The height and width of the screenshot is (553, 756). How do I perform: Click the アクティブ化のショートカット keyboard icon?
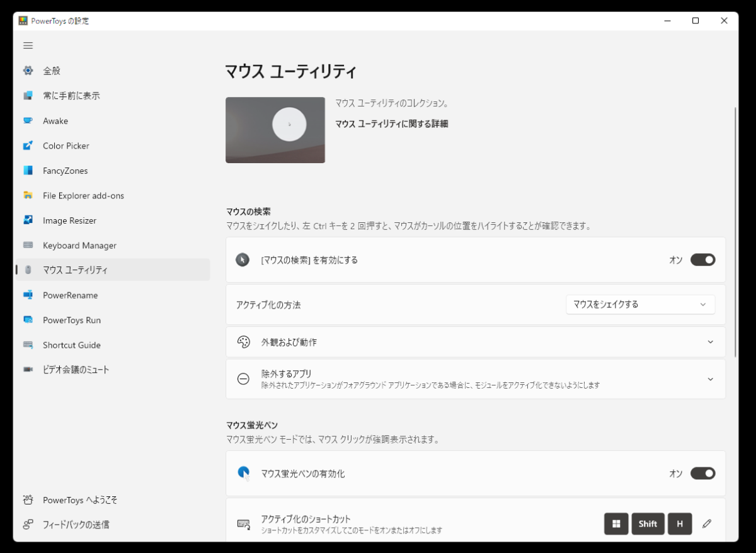tap(243, 524)
